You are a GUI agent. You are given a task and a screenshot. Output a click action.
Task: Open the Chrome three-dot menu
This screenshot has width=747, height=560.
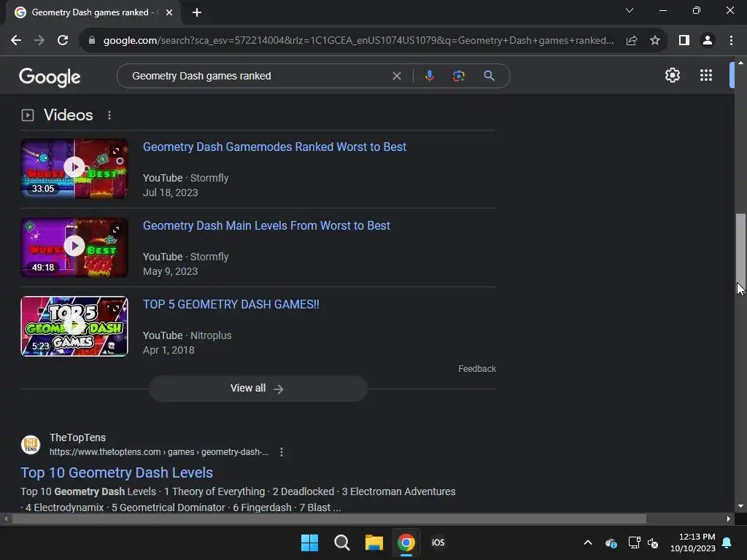coord(731,41)
